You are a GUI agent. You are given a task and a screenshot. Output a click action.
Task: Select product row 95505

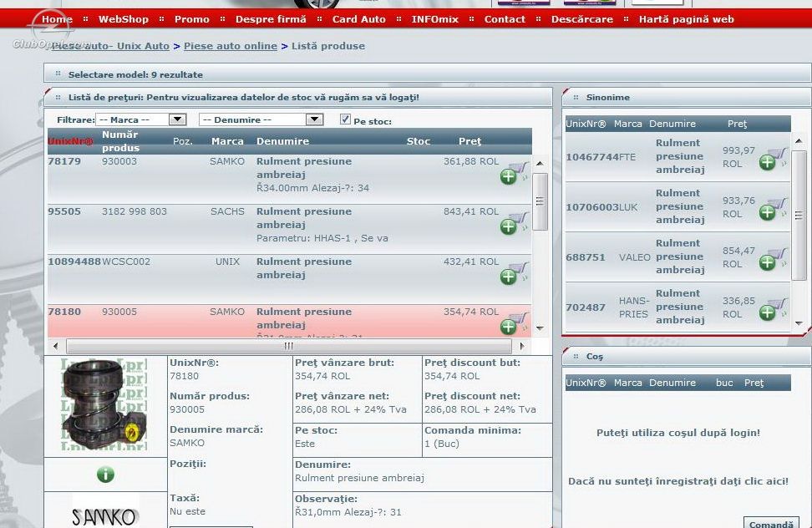coord(290,229)
